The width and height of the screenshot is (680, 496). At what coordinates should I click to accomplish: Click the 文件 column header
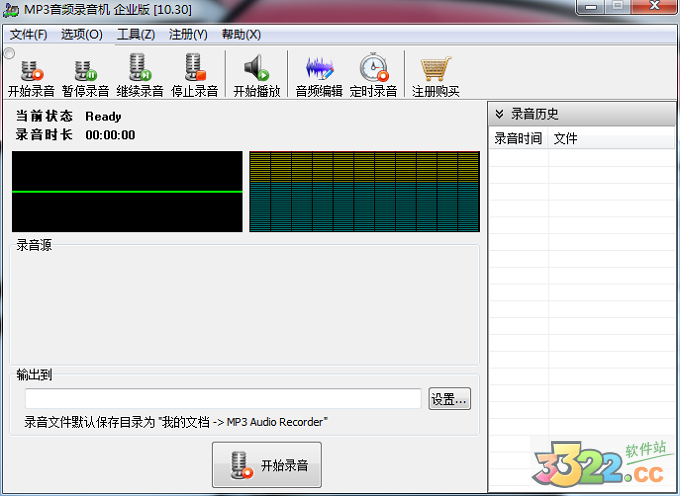coord(611,138)
